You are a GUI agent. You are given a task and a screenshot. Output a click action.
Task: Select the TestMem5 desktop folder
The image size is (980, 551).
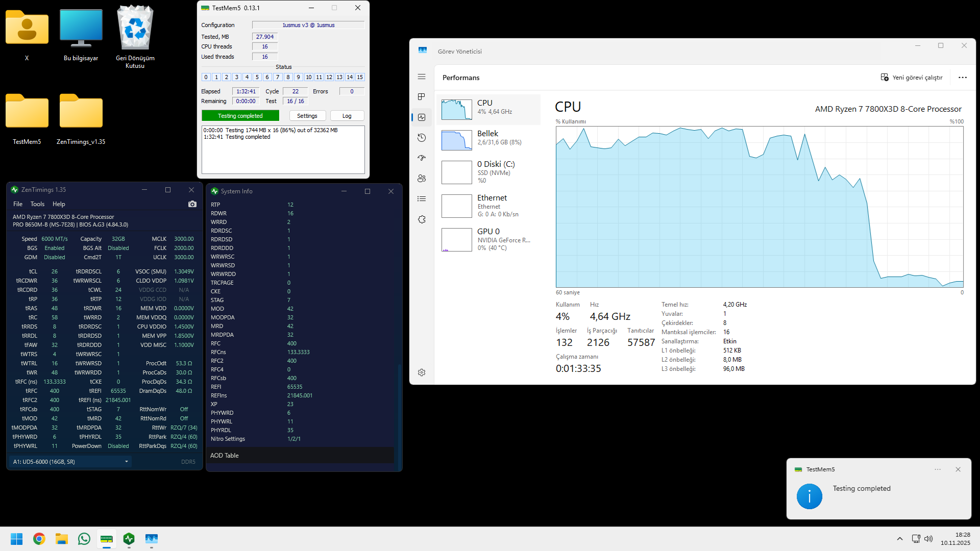(x=27, y=119)
